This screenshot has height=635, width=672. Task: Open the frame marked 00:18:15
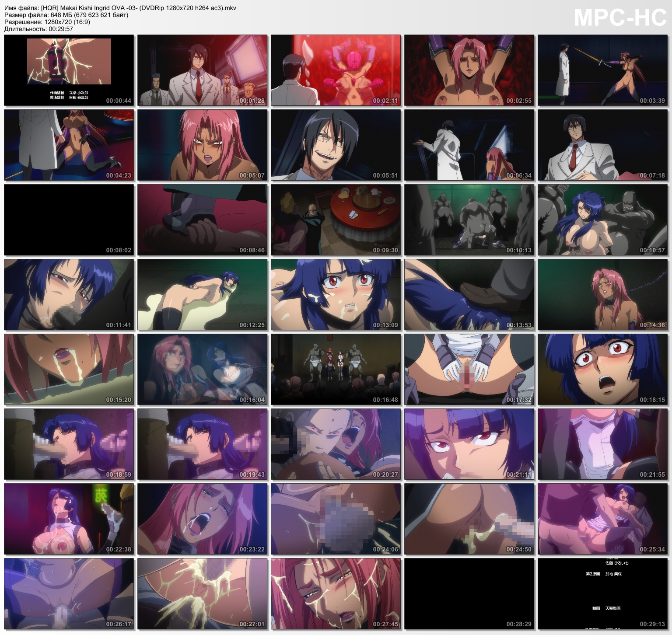click(603, 370)
